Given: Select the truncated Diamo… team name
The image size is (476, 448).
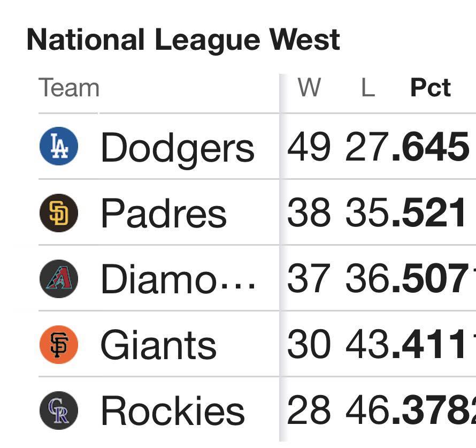Looking at the screenshot, I should pyautogui.click(x=178, y=278).
